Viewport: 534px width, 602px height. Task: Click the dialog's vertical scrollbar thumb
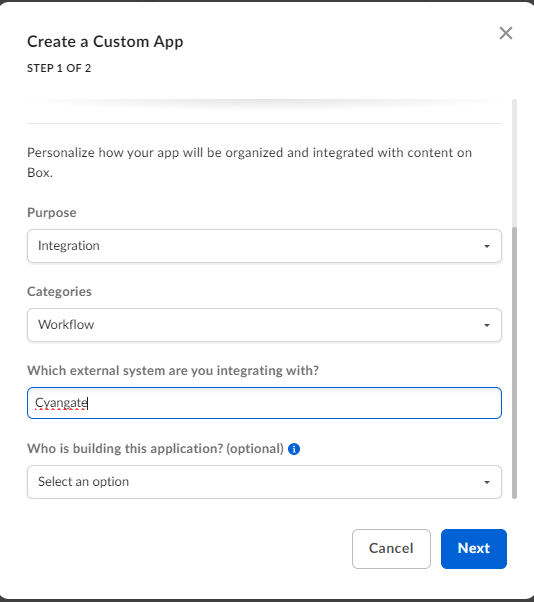pos(514,363)
